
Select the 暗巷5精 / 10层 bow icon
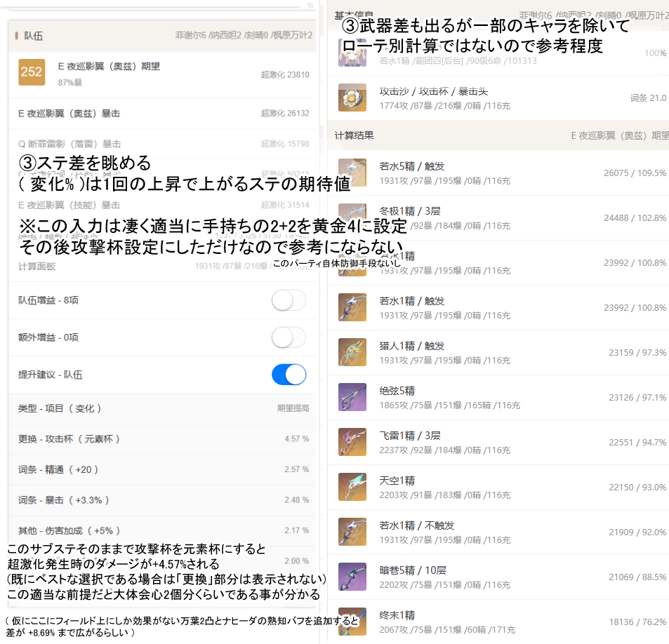tap(352, 577)
